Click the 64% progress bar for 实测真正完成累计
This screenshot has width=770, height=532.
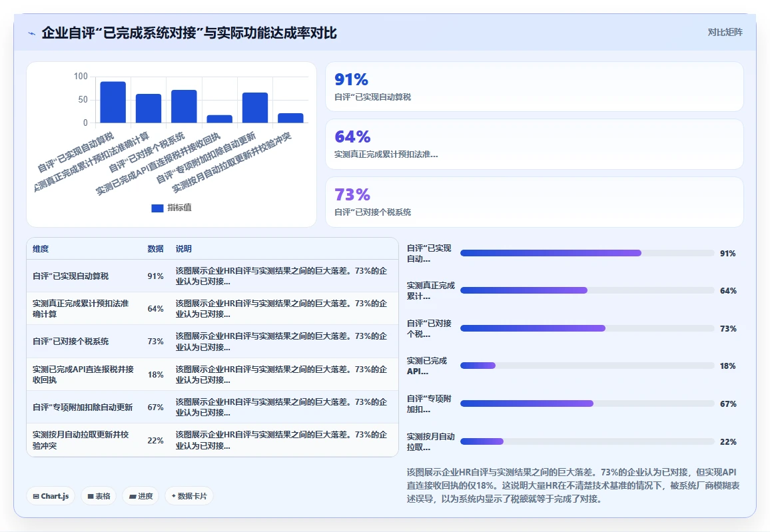coord(587,290)
